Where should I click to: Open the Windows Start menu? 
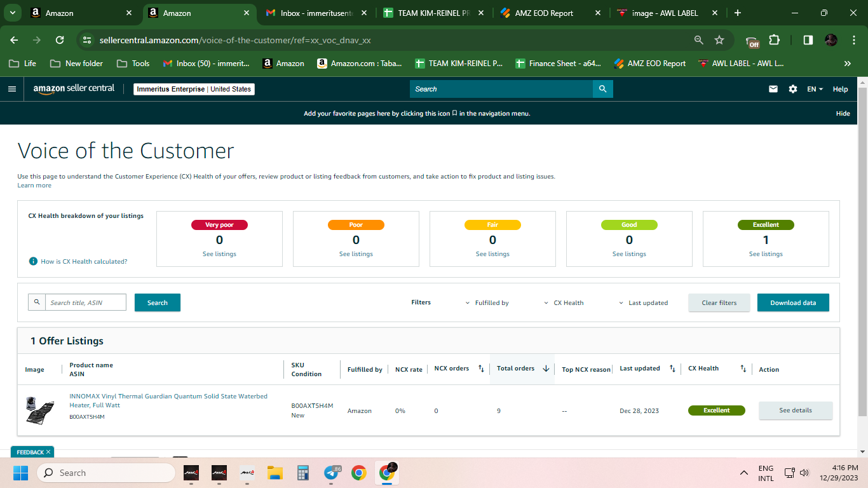coord(20,473)
